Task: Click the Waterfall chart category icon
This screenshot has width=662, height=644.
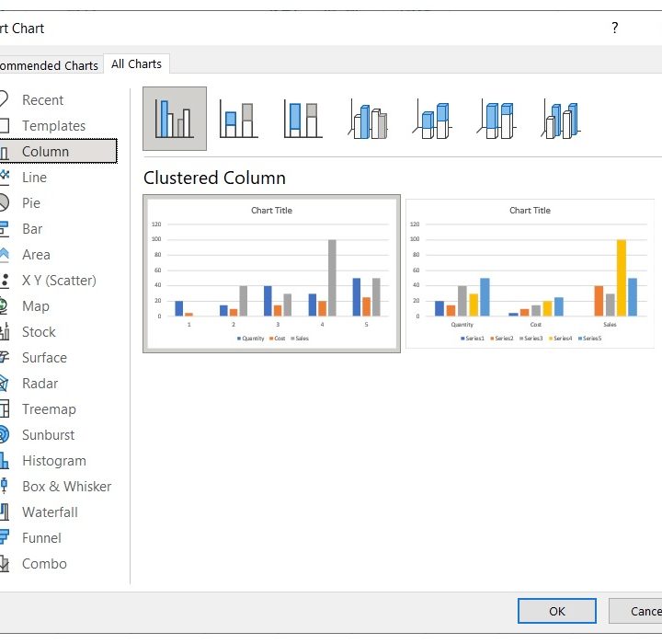Action: point(5,512)
